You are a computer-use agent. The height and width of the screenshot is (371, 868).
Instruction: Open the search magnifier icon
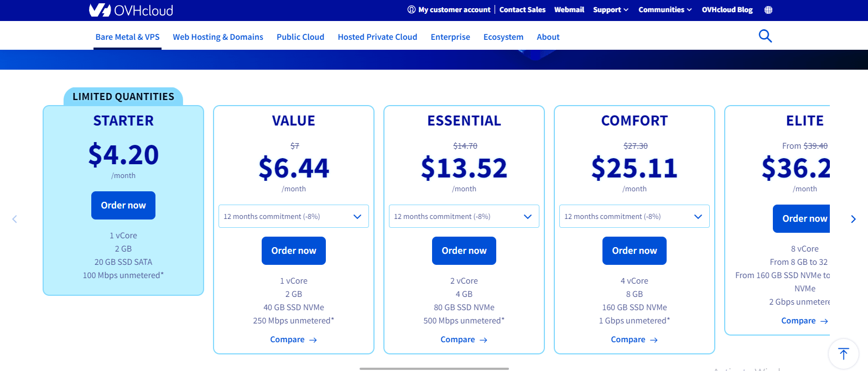(x=765, y=36)
